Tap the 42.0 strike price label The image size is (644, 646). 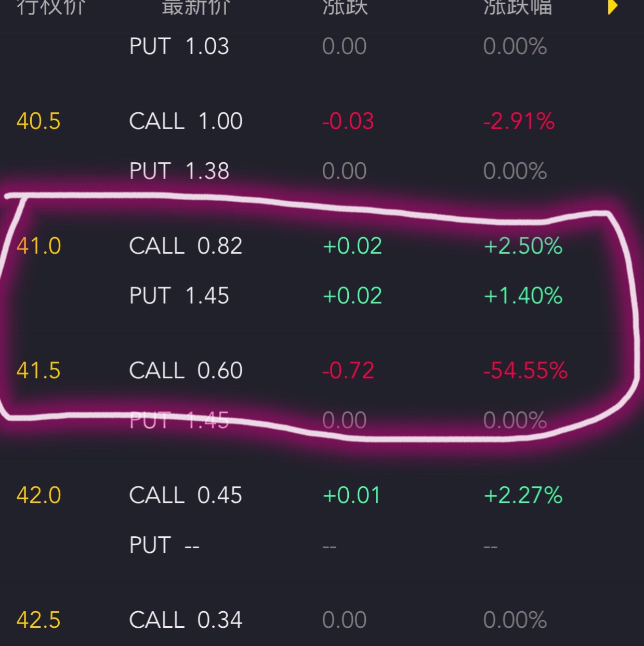tap(38, 495)
